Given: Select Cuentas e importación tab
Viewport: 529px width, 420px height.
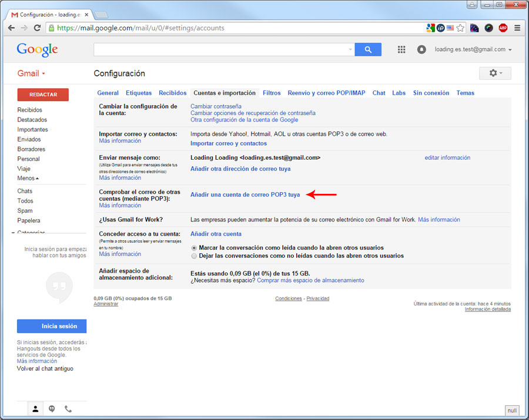Looking at the screenshot, I should point(225,93).
